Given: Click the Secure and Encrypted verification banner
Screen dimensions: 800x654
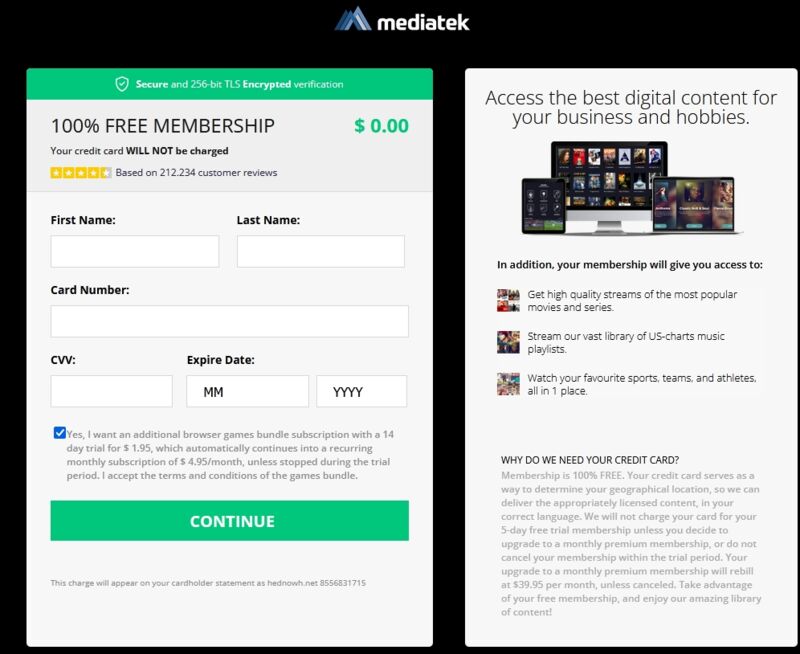Looking at the screenshot, I should click(230, 84).
